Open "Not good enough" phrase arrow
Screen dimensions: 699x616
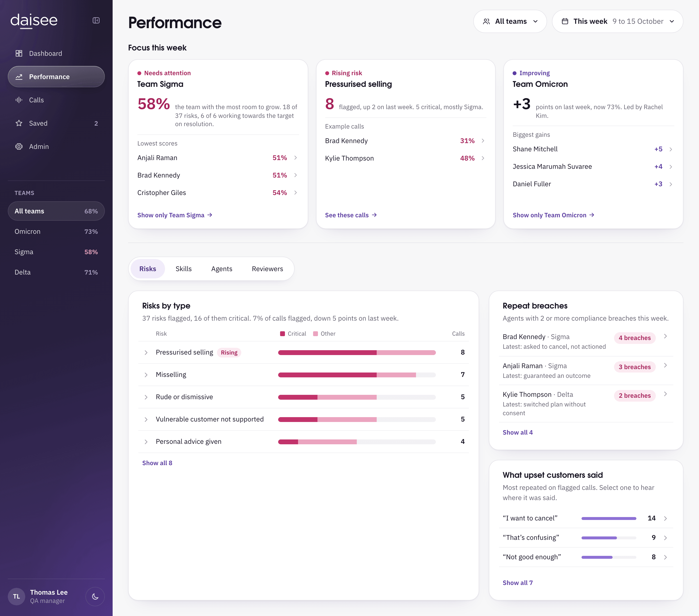pos(666,557)
